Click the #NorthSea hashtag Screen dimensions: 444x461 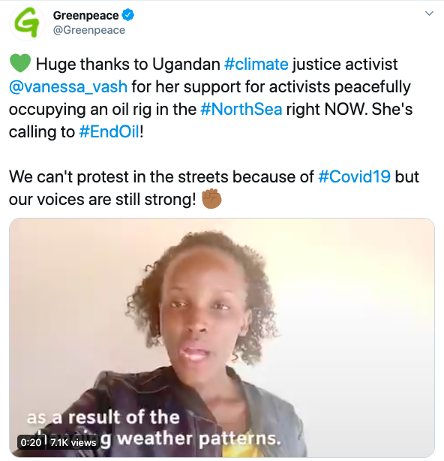point(241,109)
